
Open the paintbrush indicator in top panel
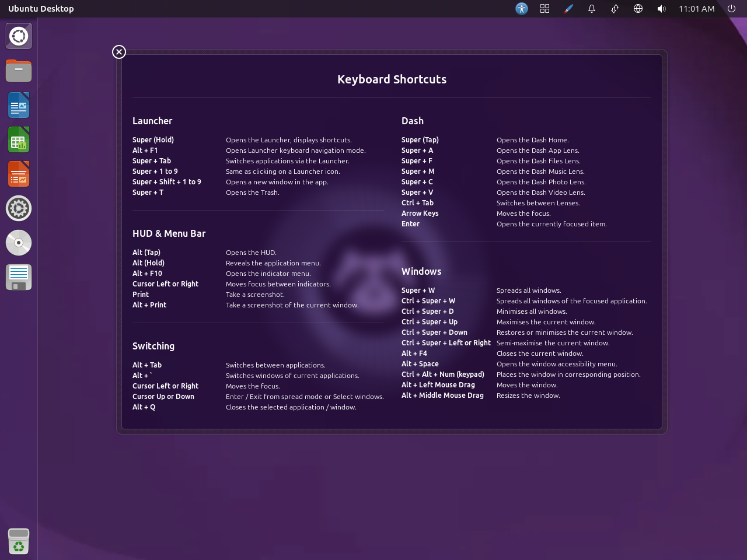[x=568, y=9]
